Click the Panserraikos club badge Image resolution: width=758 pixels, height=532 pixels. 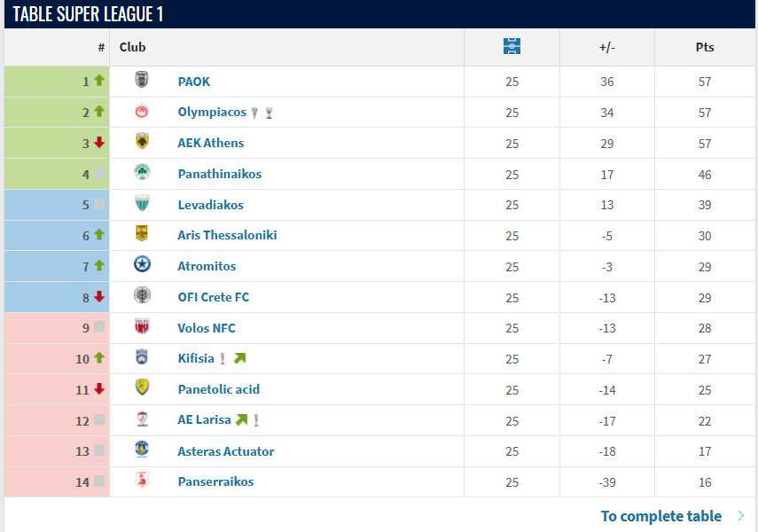click(140, 481)
